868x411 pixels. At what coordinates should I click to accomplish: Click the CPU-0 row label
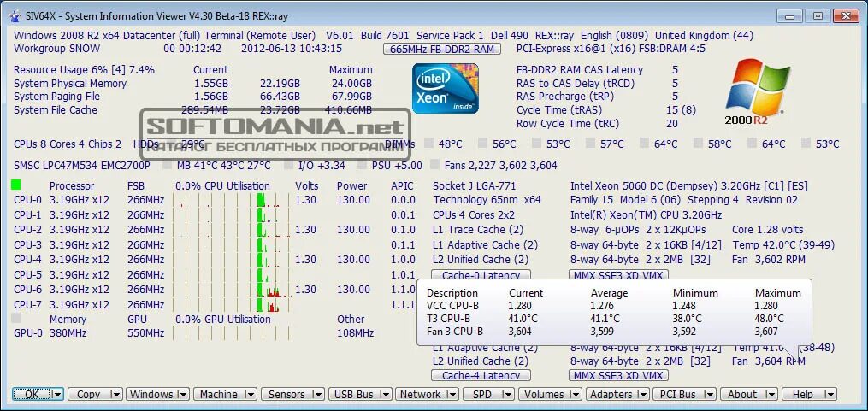[x=27, y=200]
